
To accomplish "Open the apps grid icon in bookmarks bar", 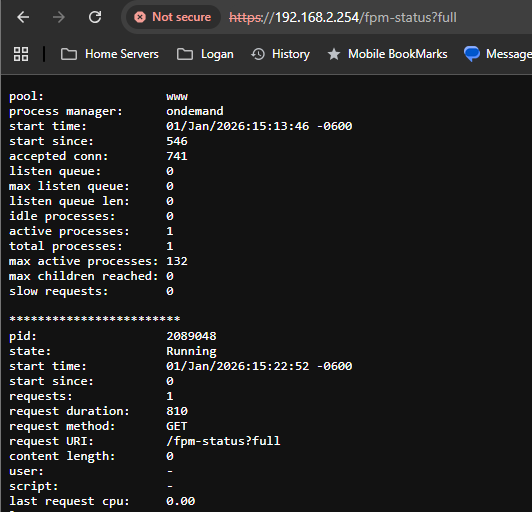I will (x=21, y=54).
